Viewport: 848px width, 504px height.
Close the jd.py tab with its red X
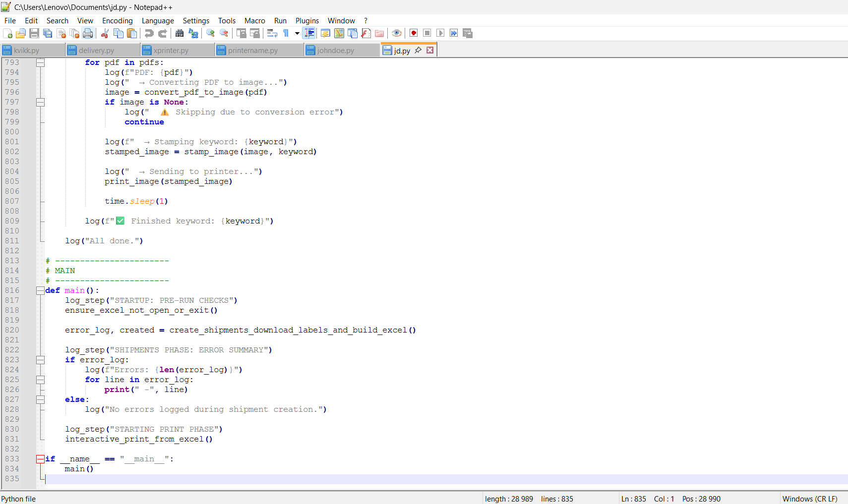point(430,50)
